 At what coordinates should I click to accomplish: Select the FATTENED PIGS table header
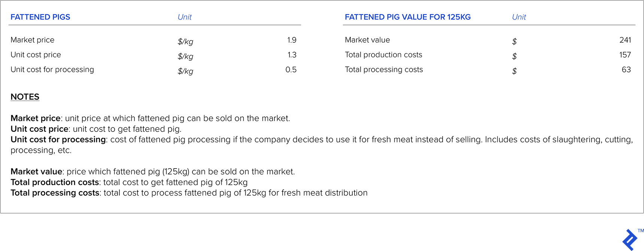[x=40, y=17]
